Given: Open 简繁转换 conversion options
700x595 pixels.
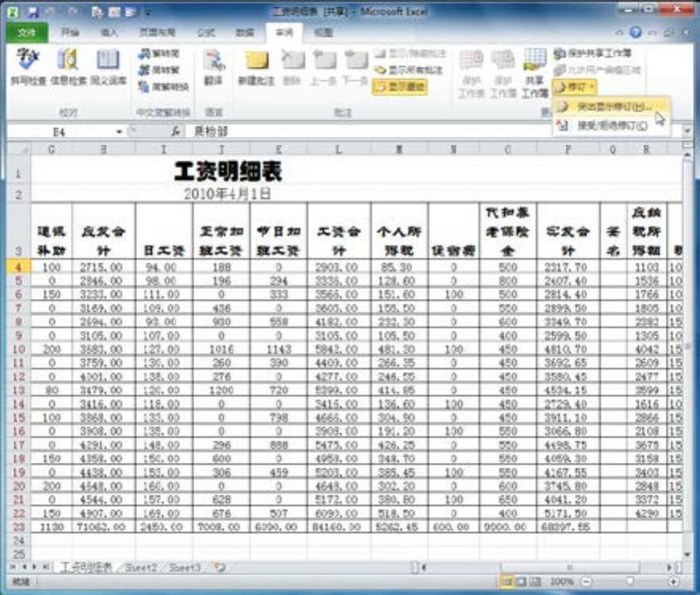Looking at the screenshot, I should point(163,87).
